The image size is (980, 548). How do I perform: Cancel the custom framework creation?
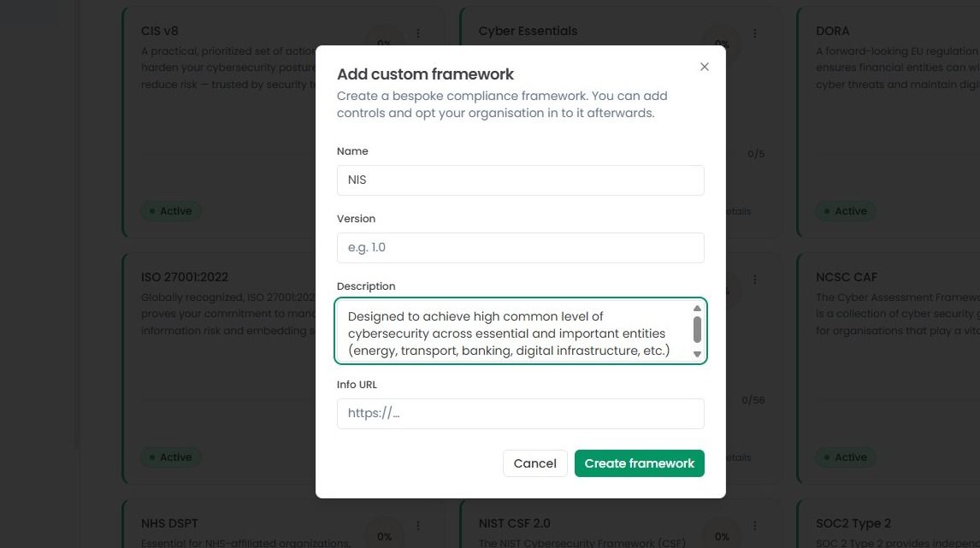pos(534,463)
